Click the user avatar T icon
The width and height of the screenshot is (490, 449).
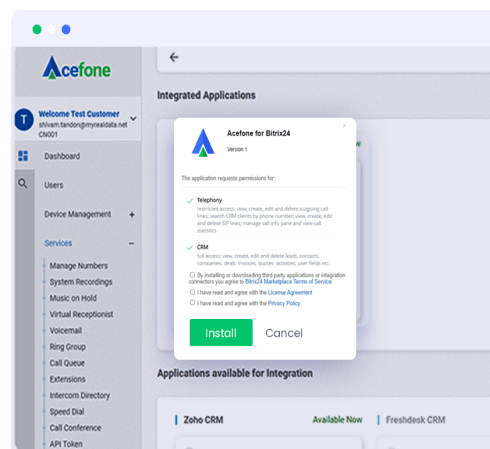24,119
